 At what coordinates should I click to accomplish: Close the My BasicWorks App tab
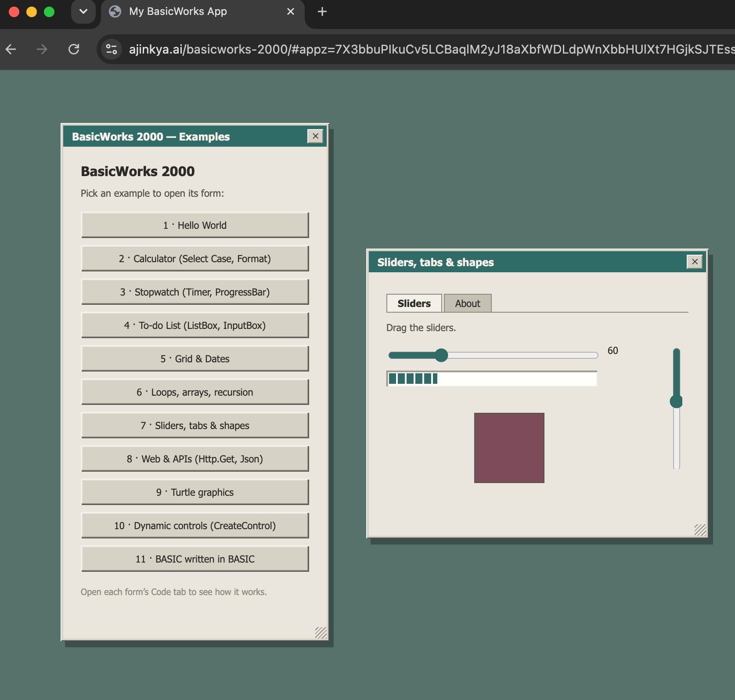tap(291, 12)
